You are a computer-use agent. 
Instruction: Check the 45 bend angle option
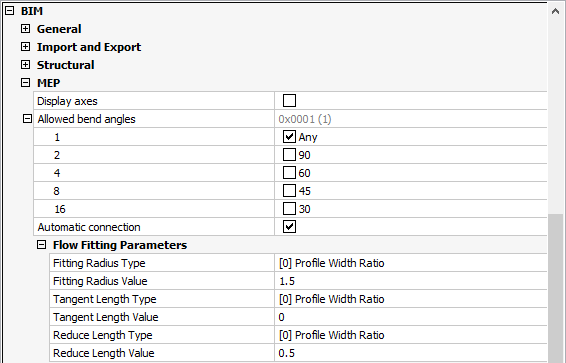(x=289, y=191)
